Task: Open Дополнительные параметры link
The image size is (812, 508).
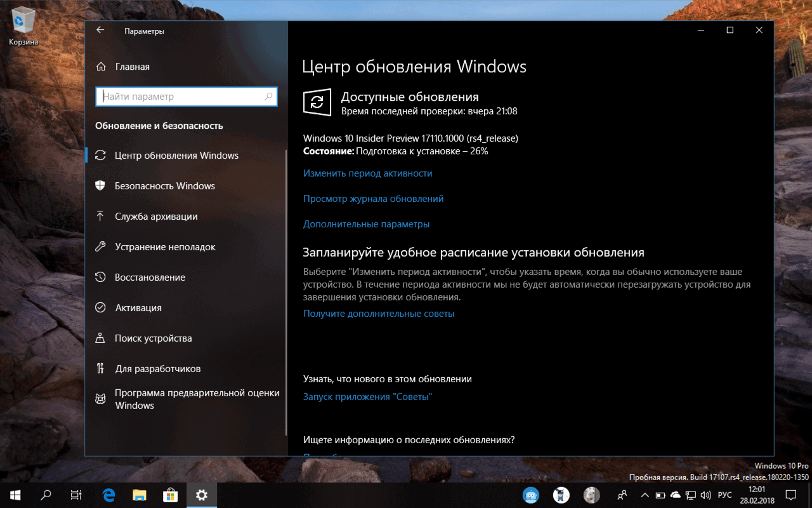Action: pos(367,224)
